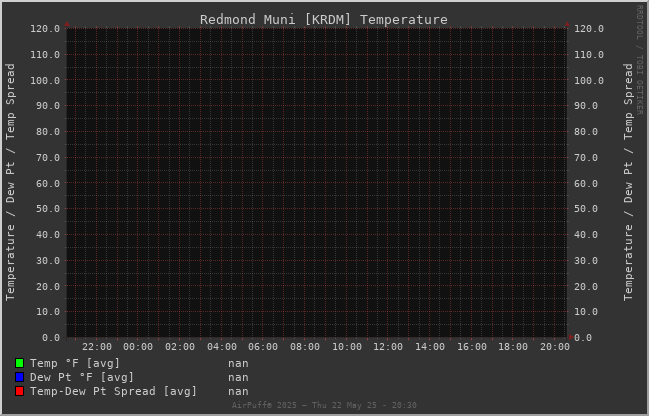
Task: Click the right axis 90.0 label
Action: [x=586, y=106]
